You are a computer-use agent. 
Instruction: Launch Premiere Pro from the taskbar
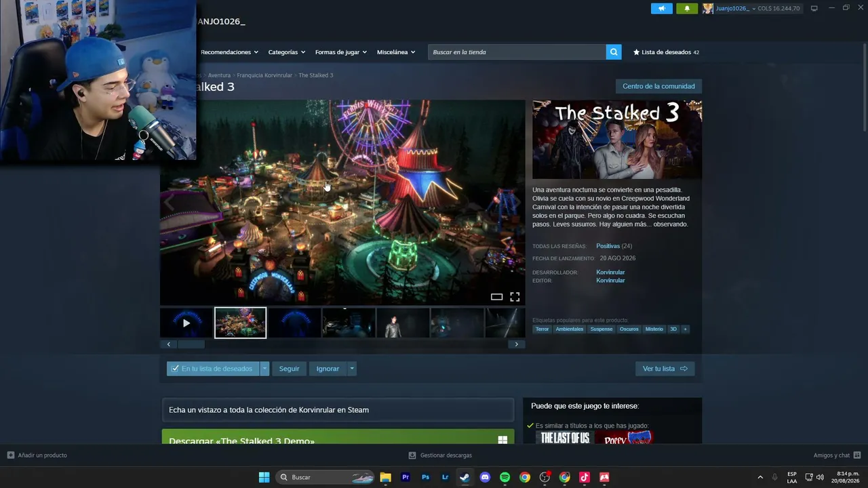(x=406, y=477)
